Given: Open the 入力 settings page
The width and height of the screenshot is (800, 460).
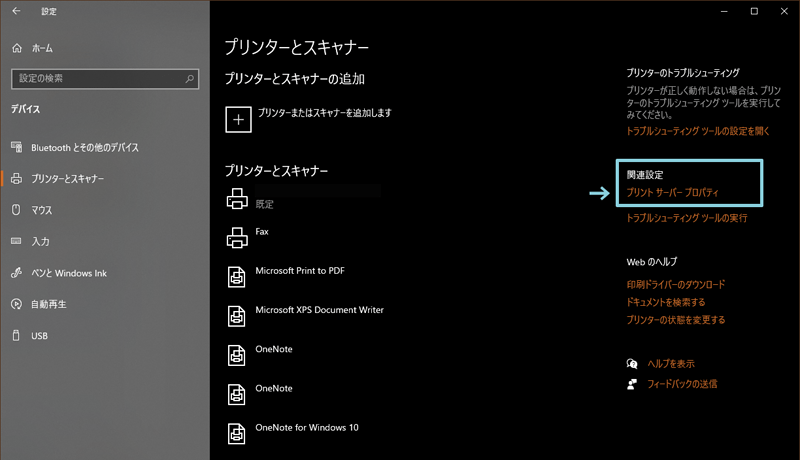Looking at the screenshot, I should [x=40, y=241].
